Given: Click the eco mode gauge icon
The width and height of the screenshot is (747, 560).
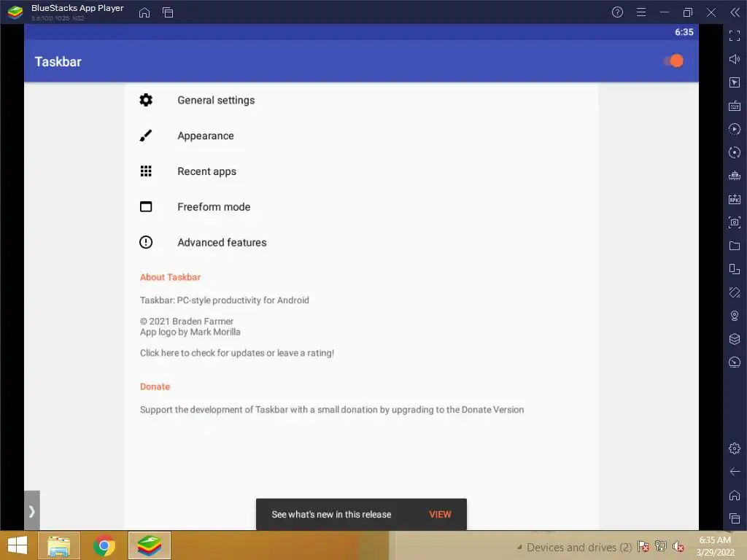Looking at the screenshot, I should [x=735, y=362].
